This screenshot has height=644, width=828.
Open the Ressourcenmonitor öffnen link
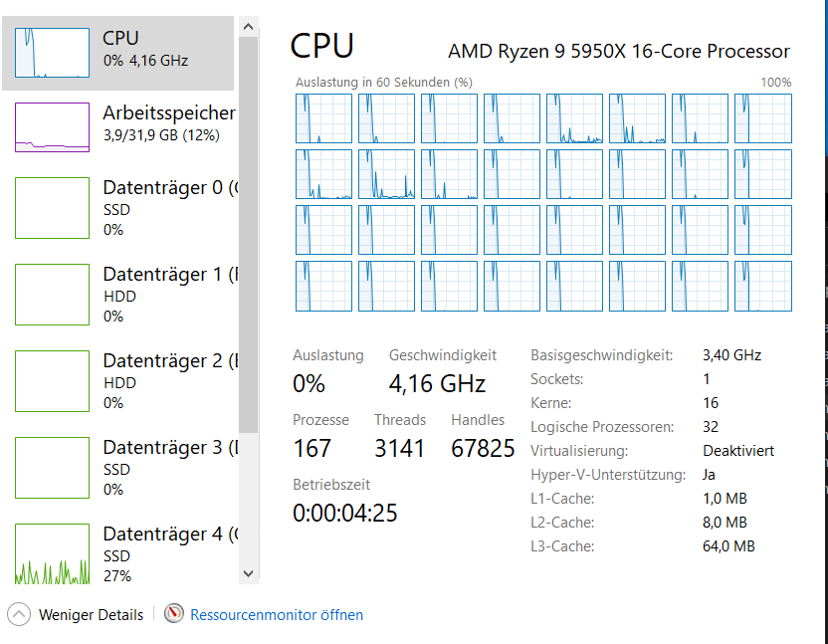[x=277, y=615]
